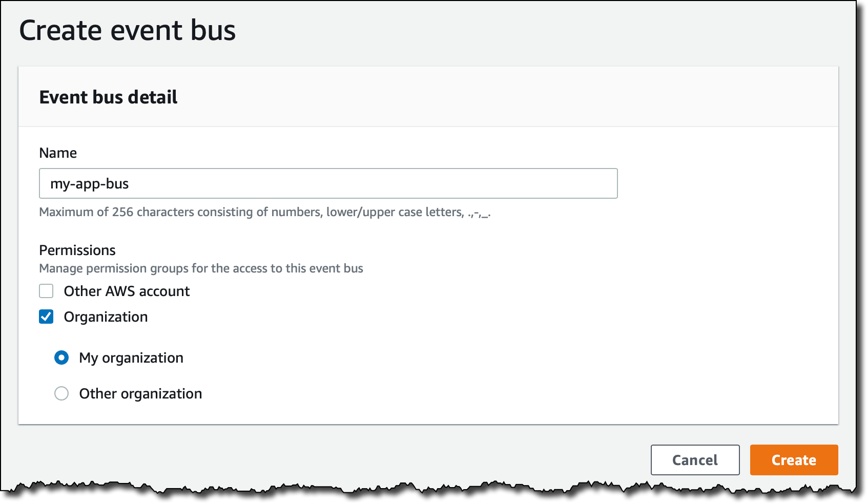The image size is (867, 504).
Task: Click the 'Event bus detail' panel header
Action: pyautogui.click(x=108, y=97)
